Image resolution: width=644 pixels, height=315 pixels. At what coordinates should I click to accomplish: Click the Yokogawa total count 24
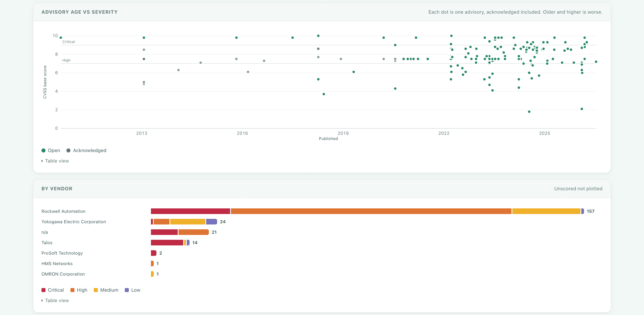tap(223, 222)
